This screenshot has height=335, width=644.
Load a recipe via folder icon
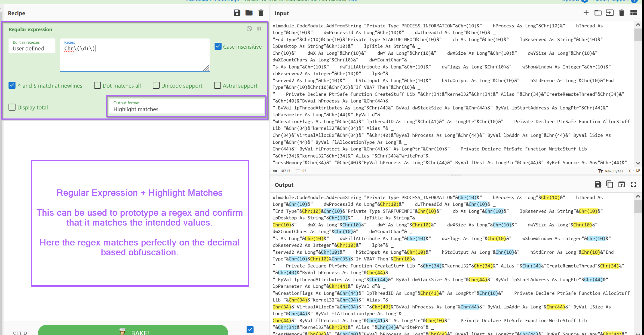point(249,13)
